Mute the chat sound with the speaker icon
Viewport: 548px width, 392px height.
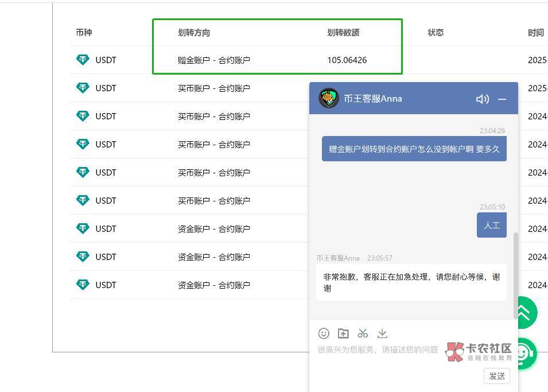[x=482, y=99]
